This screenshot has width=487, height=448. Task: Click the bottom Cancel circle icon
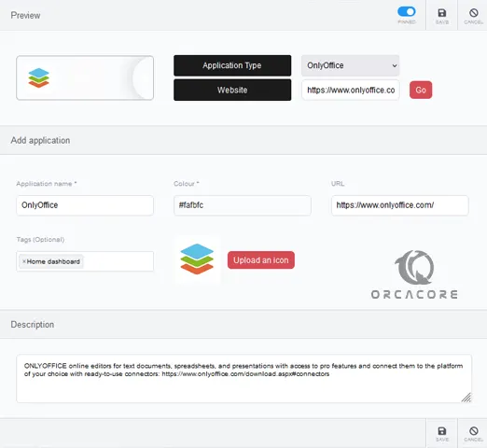click(x=474, y=431)
